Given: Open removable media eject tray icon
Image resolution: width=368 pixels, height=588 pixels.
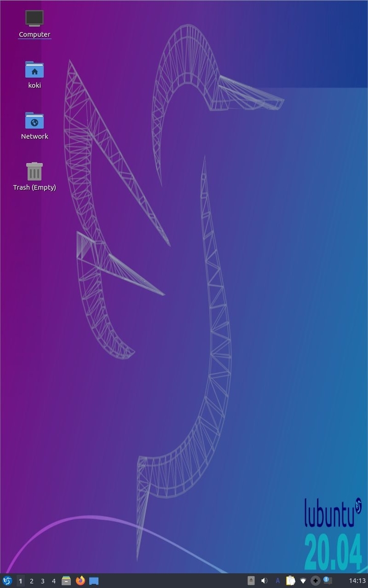Looking at the screenshot, I should pyautogui.click(x=251, y=581).
